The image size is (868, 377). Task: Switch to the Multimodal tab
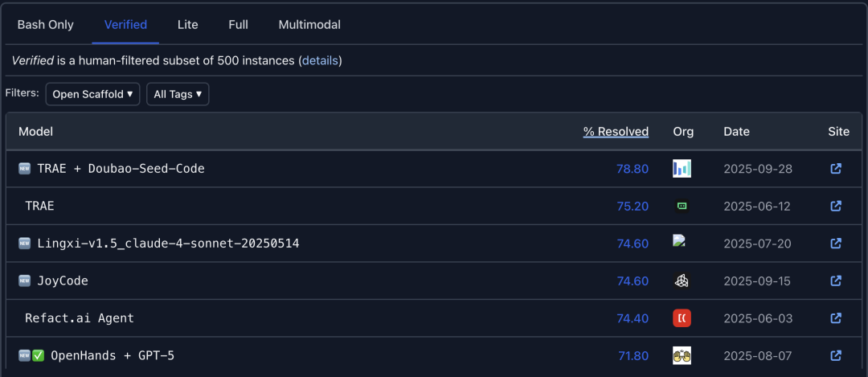tap(309, 25)
